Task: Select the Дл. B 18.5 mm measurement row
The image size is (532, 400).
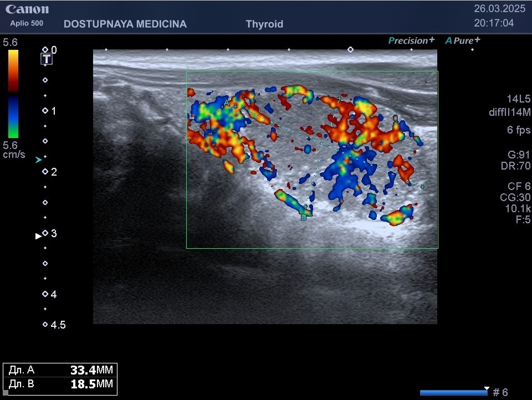Action: coord(60,384)
